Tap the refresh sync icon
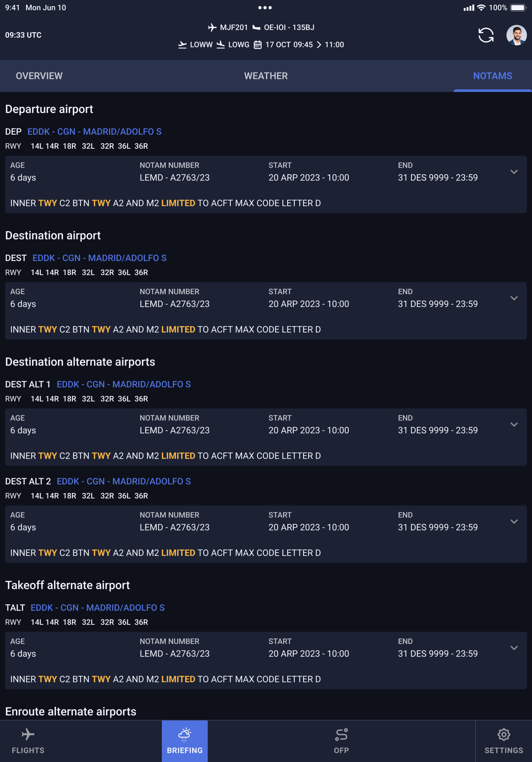Screen dimensions: 532x762 [x=486, y=35]
